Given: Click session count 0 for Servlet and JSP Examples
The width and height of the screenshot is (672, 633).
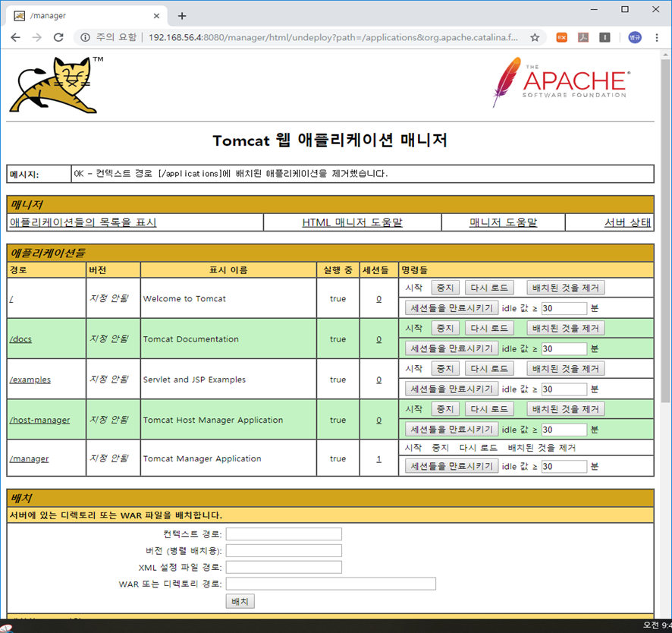Looking at the screenshot, I should 379,379.
